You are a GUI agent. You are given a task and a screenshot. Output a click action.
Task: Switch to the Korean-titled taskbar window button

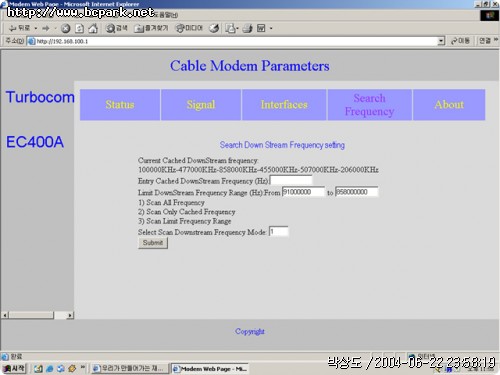point(130,368)
